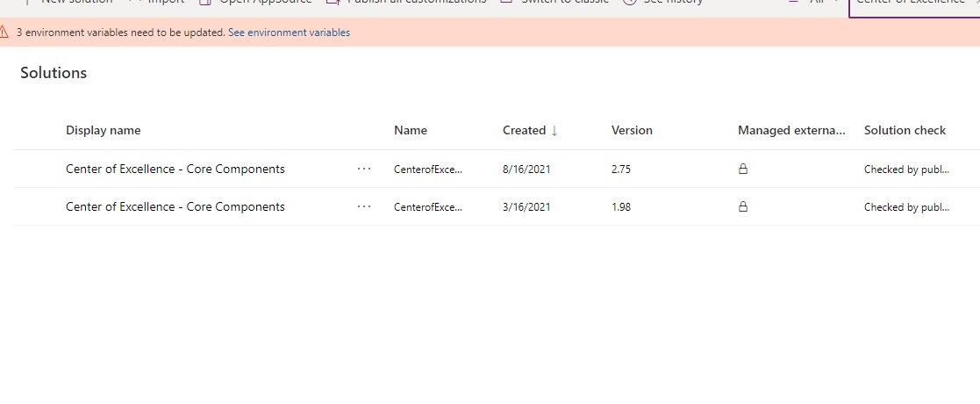
Task: Click the CenterofExce... name in the 1.98 row
Action: tap(428, 206)
